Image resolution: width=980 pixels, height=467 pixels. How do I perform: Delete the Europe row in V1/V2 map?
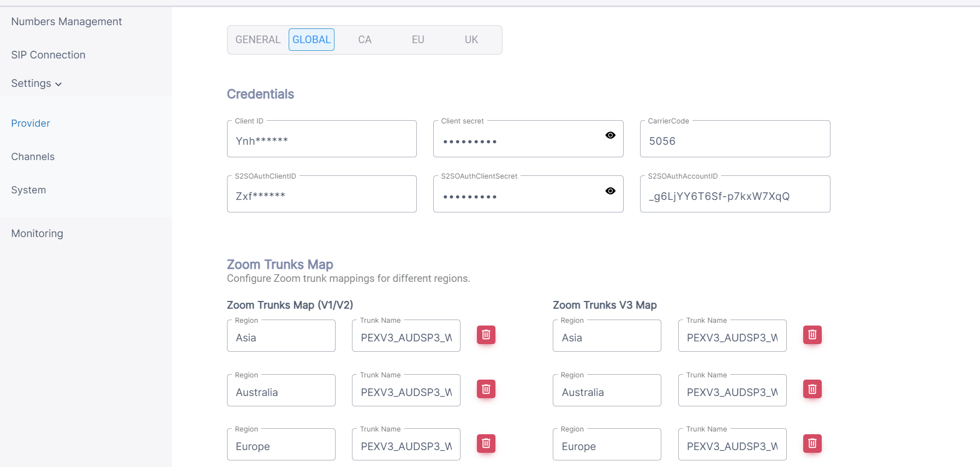point(486,444)
